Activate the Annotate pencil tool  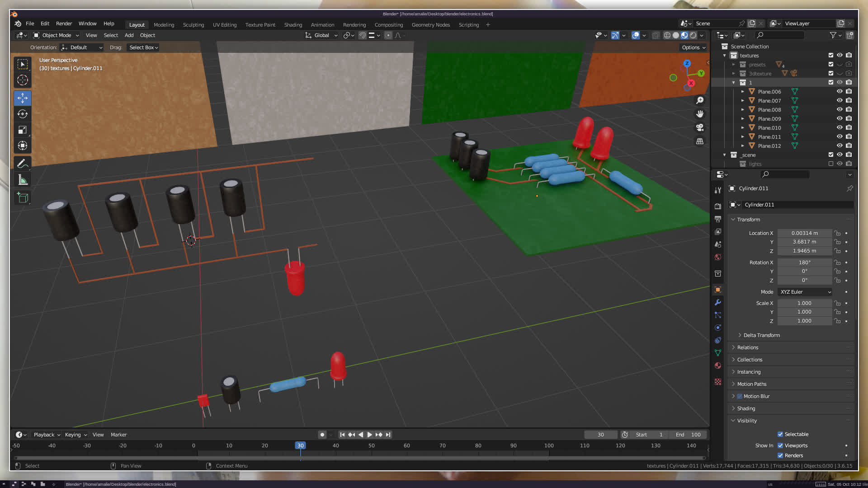coord(22,164)
